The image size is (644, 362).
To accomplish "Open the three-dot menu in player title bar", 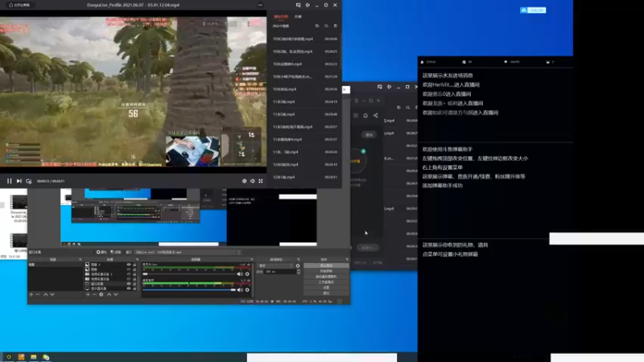I will pyautogui.click(x=260, y=5).
